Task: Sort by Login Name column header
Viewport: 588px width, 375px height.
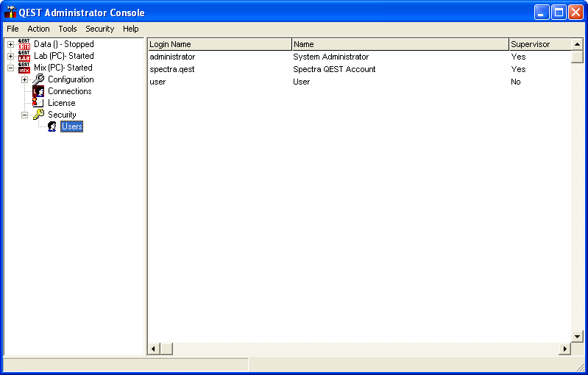Action: pos(219,44)
